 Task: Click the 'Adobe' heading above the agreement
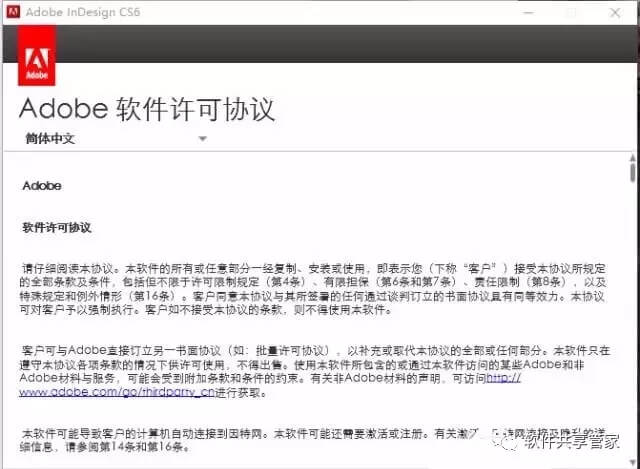click(x=42, y=186)
